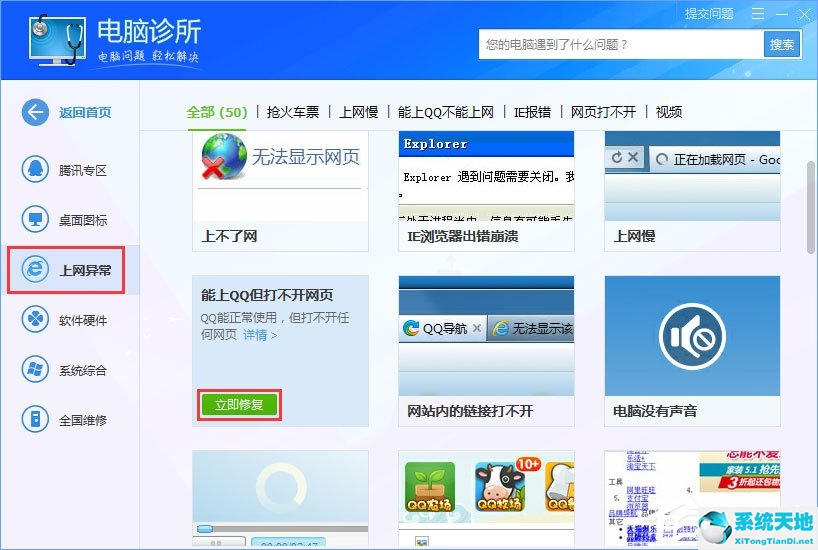The width and height of the screenshot is (818, 550).
Task: Open the hamburger menu icon in title bar
Action: pyautogui.click(x=758, y=14)
